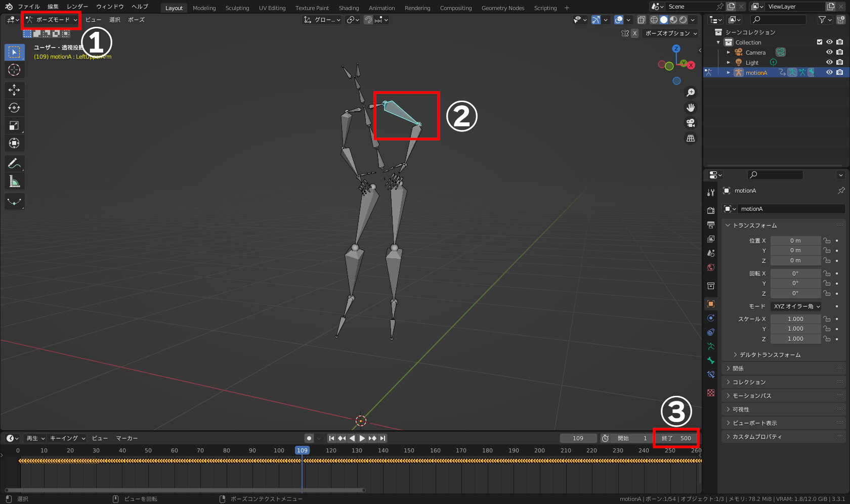Switch to the Sculpting workspace tab
The height and width of the screenshot is (504, 850).
coord(237,8)
